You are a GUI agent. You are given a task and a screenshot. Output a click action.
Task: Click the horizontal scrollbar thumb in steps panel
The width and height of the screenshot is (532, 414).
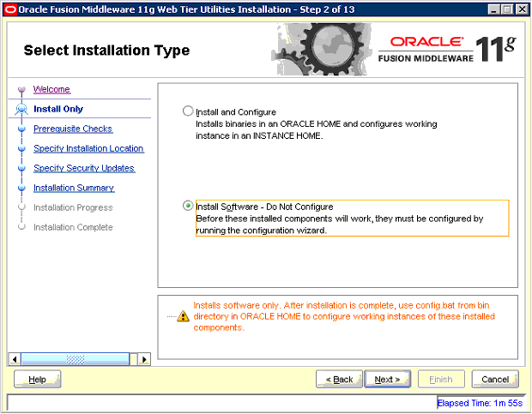click(75, 359)
